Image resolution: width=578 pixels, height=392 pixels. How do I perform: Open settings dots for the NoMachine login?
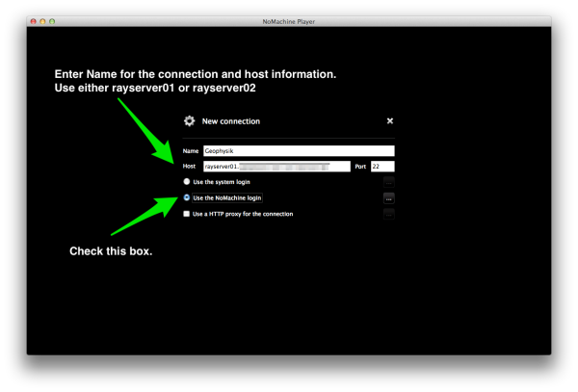tap(389, 197)
